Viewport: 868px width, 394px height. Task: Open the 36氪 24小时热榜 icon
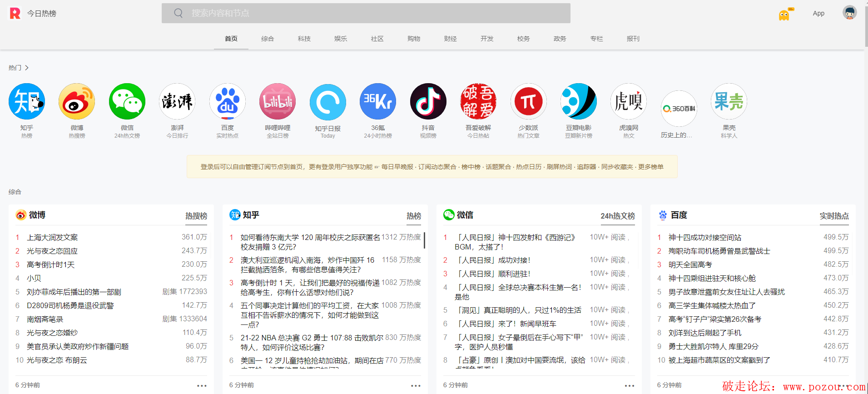(378, 101)
